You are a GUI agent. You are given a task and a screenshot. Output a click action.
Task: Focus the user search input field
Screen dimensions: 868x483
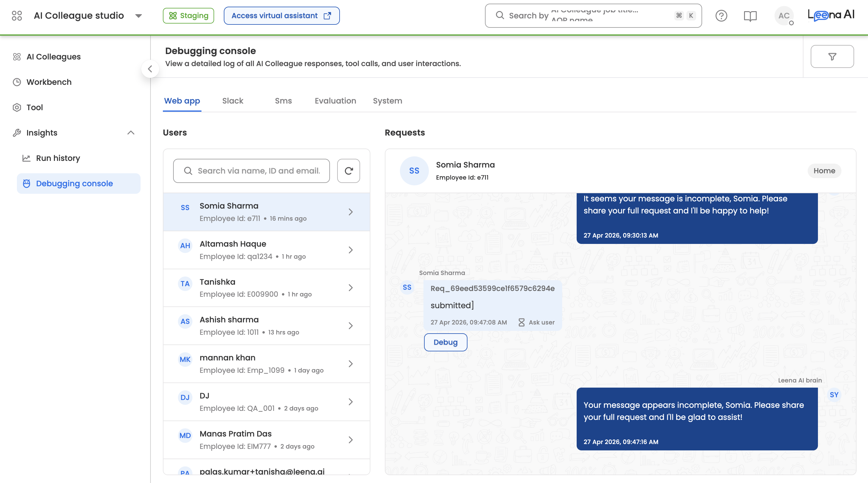coord(258,171)
